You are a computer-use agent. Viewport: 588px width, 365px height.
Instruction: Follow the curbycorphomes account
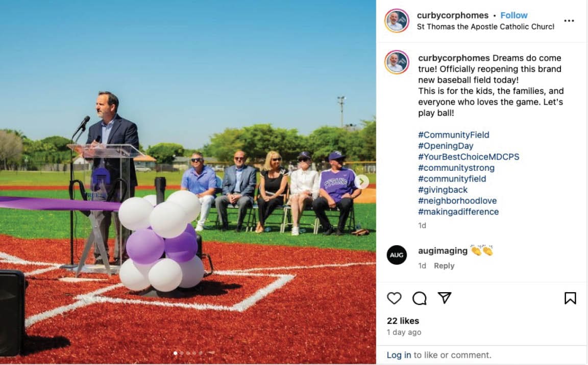click(514, 15)
